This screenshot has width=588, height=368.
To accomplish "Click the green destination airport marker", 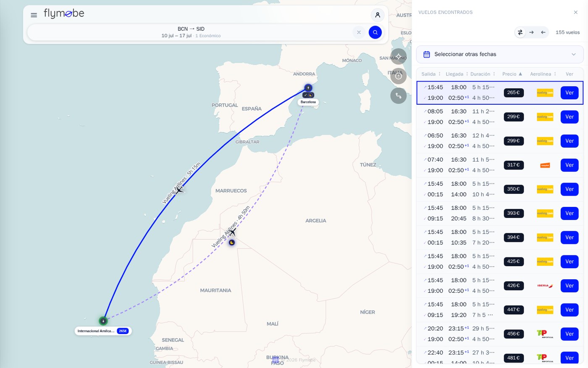I will (x=103, y=321).
